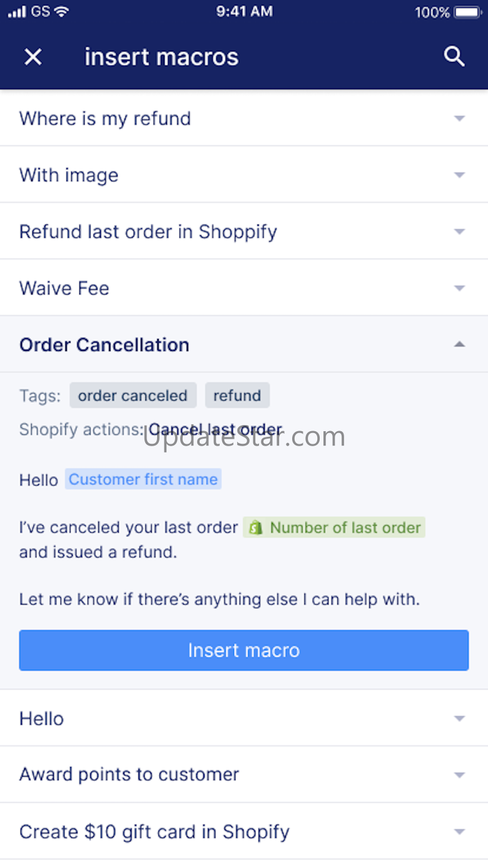This screenshot has height=868, width=488.
Task: Expand the Create $10 gift card chevron
Action: point(460,832)
